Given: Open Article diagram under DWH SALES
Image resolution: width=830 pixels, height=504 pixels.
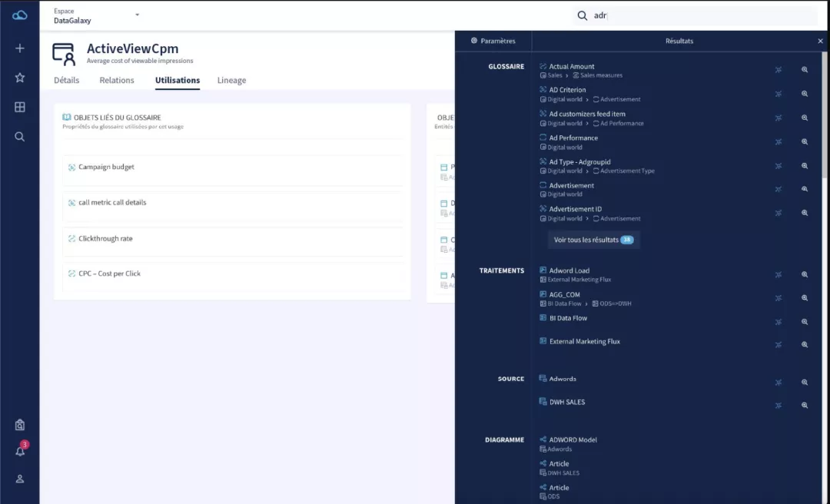Looking at the screenshot, I should [559, 464].
